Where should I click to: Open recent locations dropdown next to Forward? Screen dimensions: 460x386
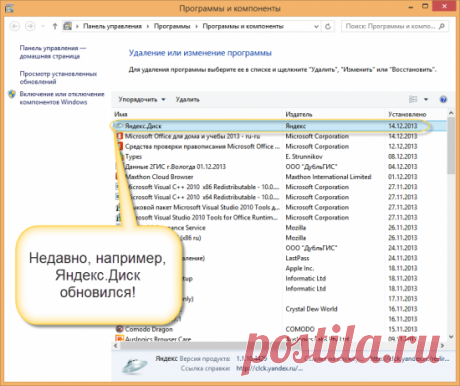click(43, 26)
